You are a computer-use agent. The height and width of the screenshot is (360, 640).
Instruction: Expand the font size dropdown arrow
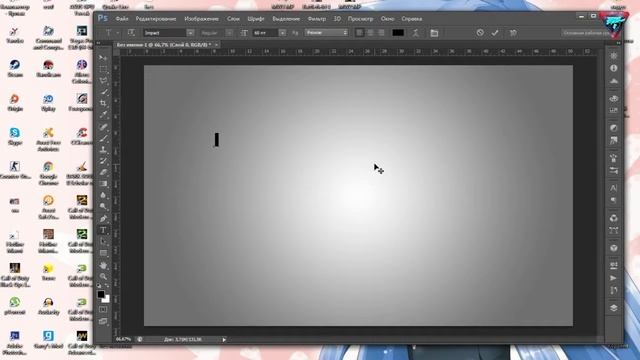point(282,33)
